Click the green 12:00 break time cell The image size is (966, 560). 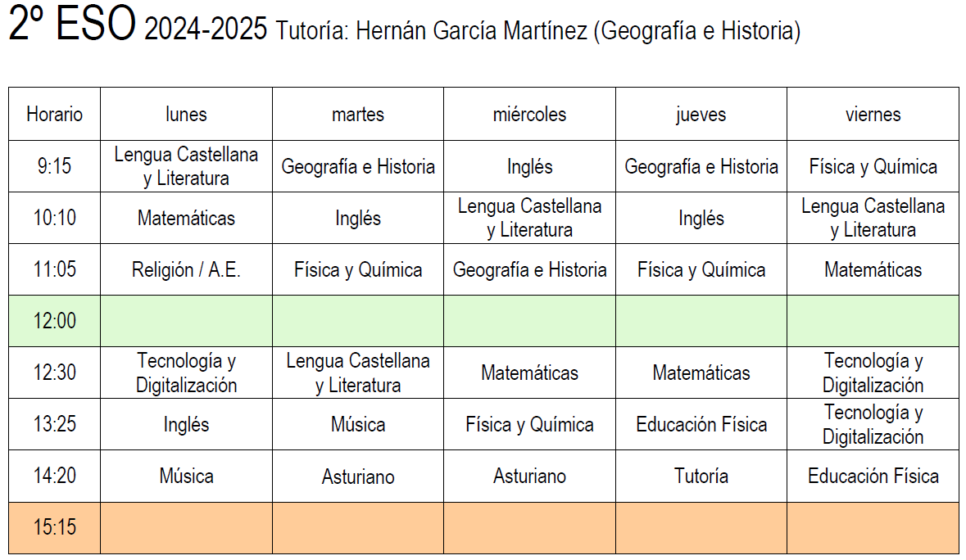tap(54, 321)
